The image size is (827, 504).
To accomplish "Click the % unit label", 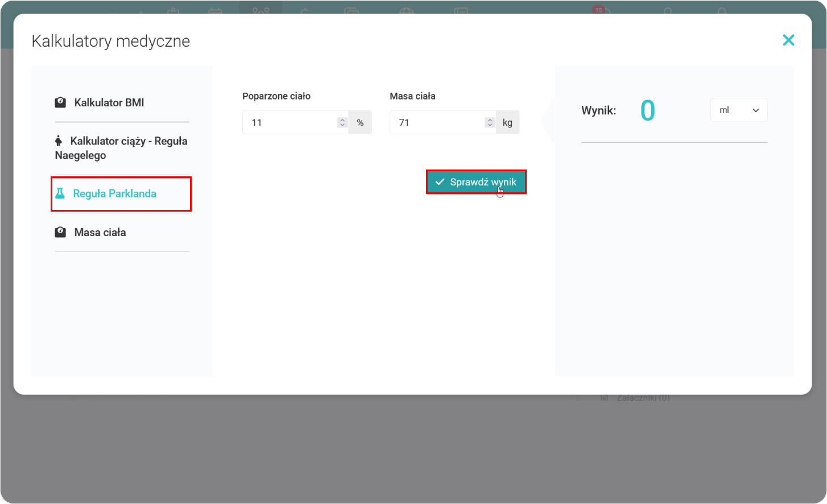I will pyautogui.click(x=360, y=122).
